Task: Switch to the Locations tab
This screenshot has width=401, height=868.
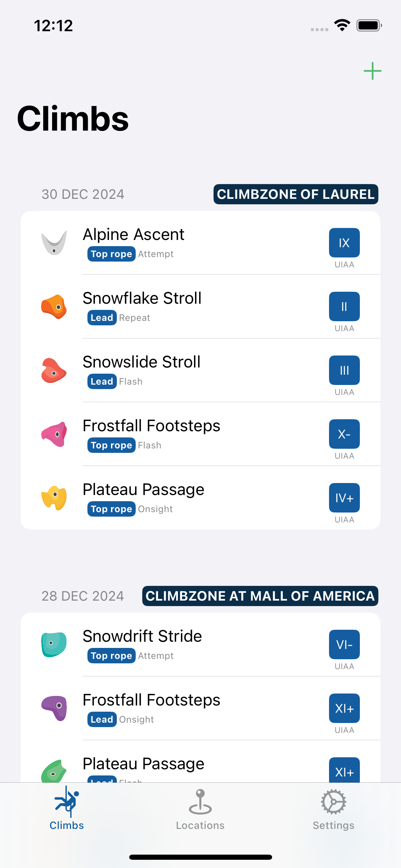Action: [x=200, y=810]
